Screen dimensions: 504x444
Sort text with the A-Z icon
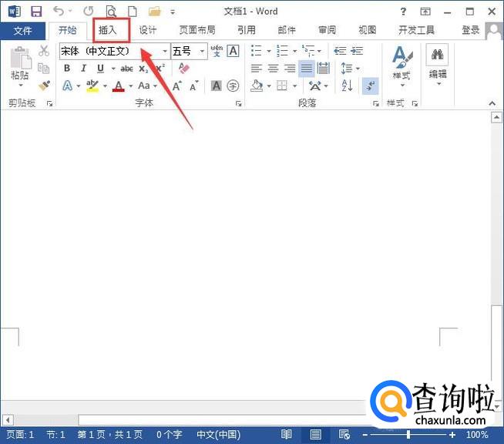click(x=347, y=86)
